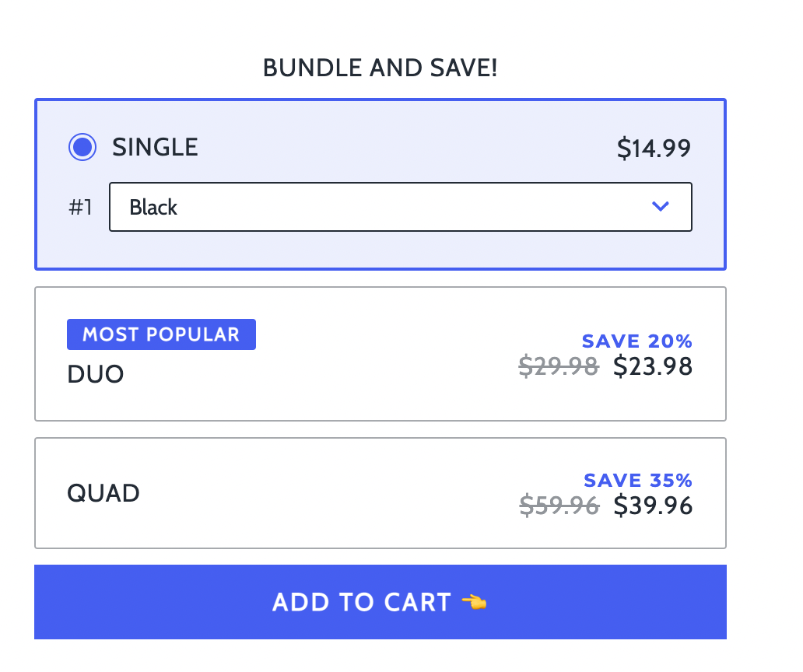The height and width of the screenshot is (672, 803).
Task: Click the SINGLE option label
Action: click(x=155, y=148)
